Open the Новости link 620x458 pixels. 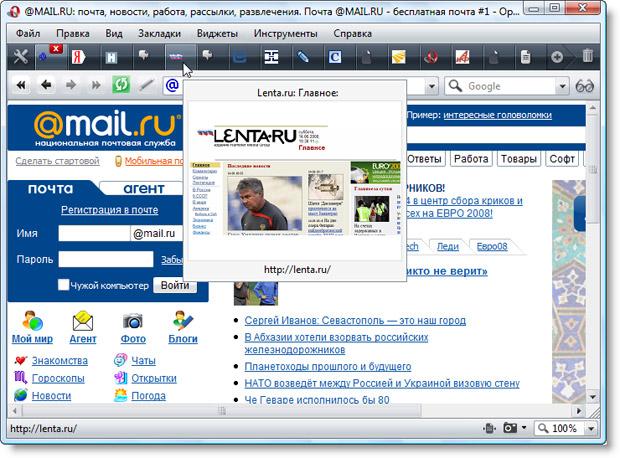click(51, 396)
